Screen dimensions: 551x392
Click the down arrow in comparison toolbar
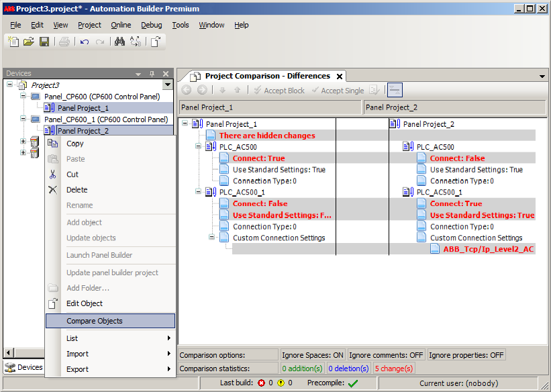click(222, 90)
